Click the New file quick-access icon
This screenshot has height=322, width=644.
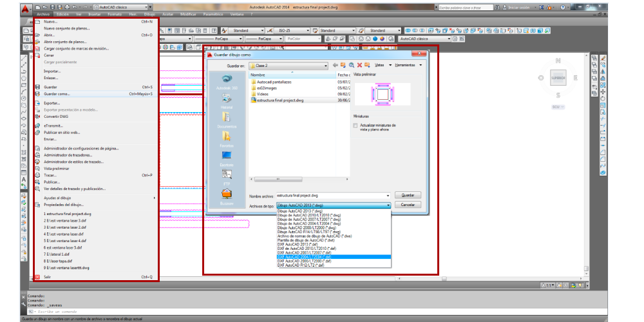pos(38,7)
